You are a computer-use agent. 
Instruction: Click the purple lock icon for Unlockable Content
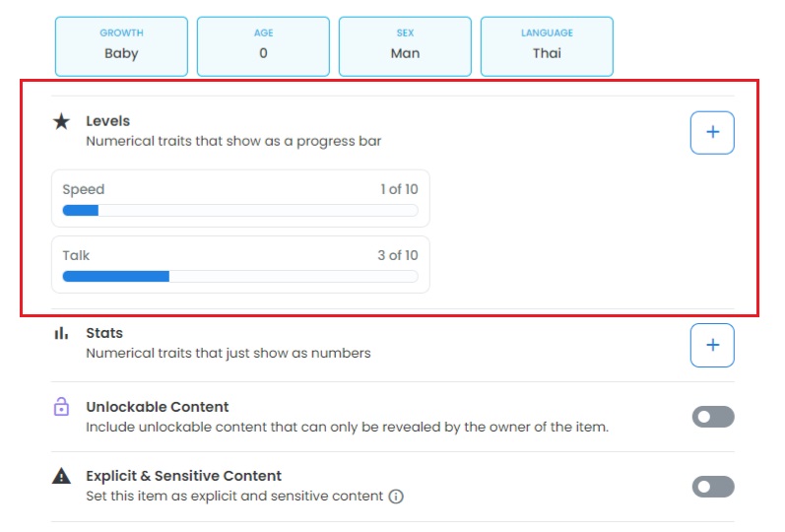click(x=61, y=406)
